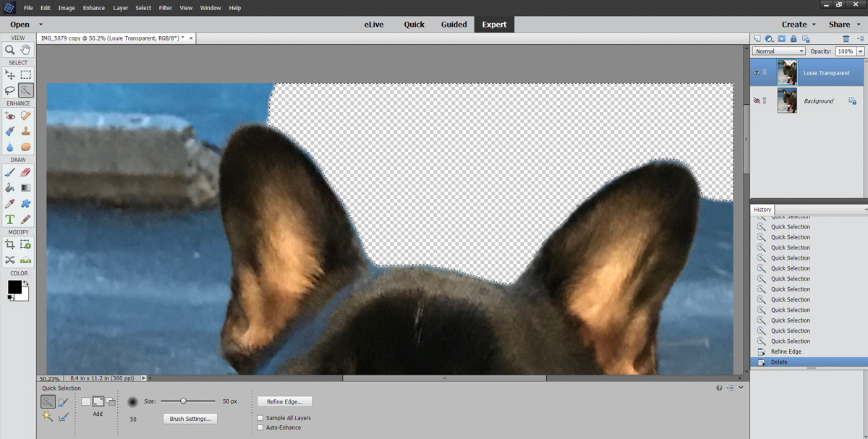Select the Custom Shape tool
Screen dimensions: 868x439
point(26,204)
